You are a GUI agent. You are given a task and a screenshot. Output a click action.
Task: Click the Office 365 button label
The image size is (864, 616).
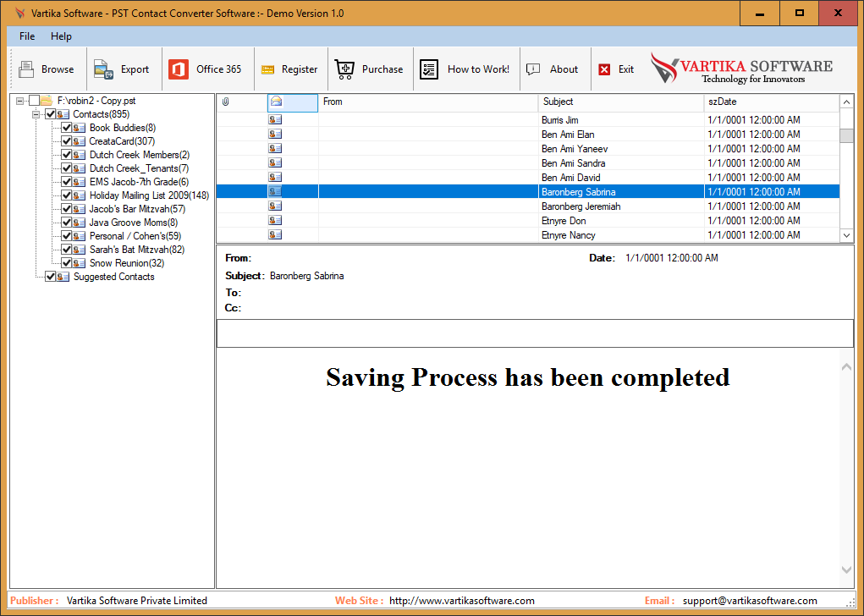[x=219, y=69]
